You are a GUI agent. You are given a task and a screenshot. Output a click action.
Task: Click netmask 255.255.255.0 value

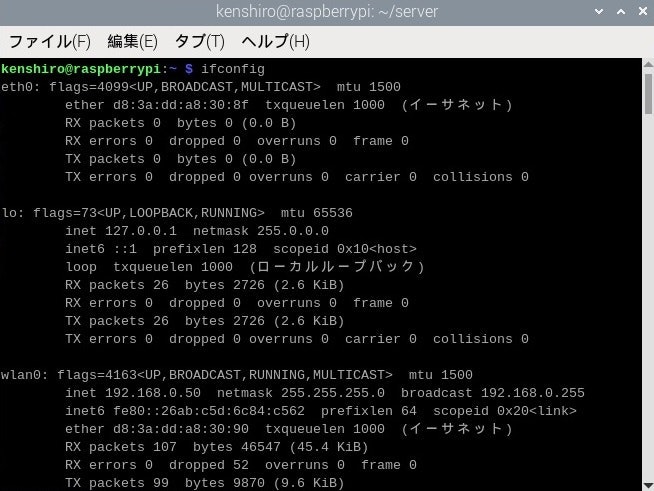click(x=332, y=393)
